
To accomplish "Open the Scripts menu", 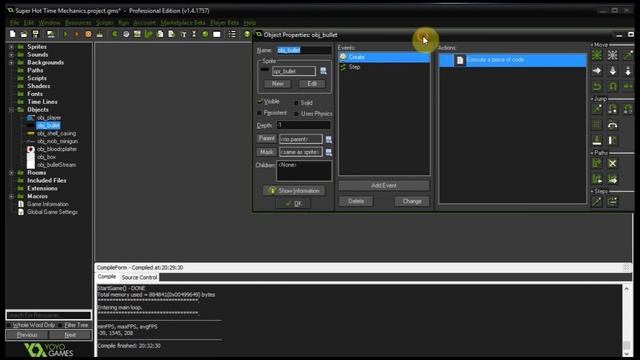I will pos(104,22).
